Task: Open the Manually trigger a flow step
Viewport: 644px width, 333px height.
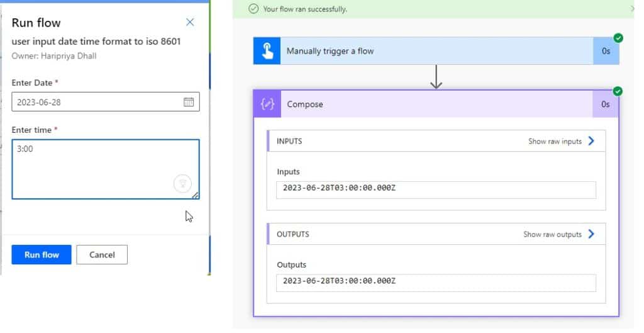Action: click(436, 51)
